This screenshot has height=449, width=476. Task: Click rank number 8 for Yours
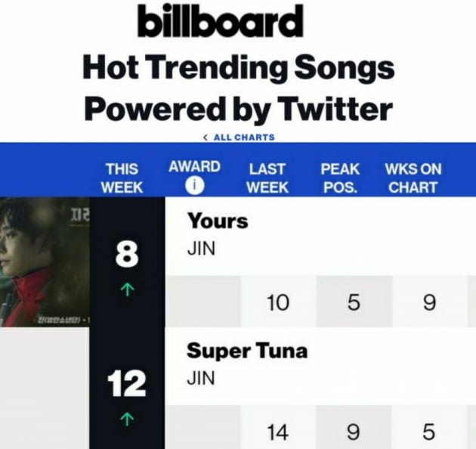(127, 254)
